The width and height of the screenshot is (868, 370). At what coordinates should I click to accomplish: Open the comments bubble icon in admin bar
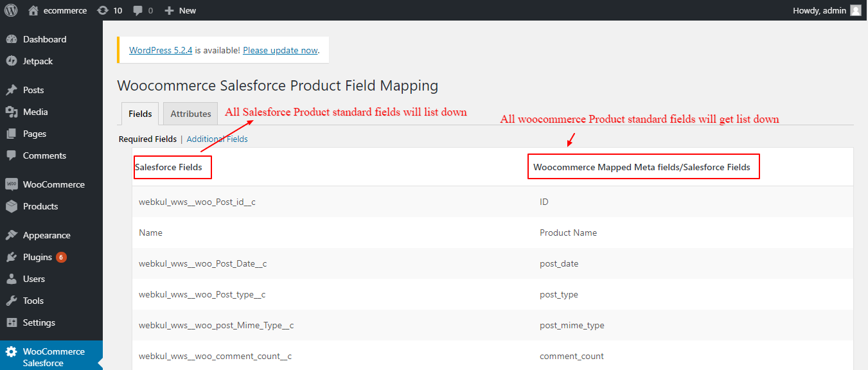point(137,10)
